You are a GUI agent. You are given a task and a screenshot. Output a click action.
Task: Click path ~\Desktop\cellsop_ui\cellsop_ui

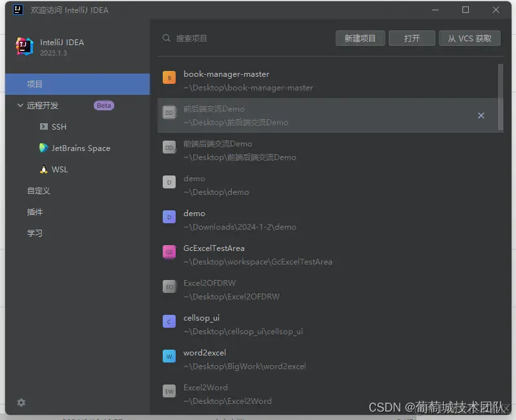tap(243, 332)
